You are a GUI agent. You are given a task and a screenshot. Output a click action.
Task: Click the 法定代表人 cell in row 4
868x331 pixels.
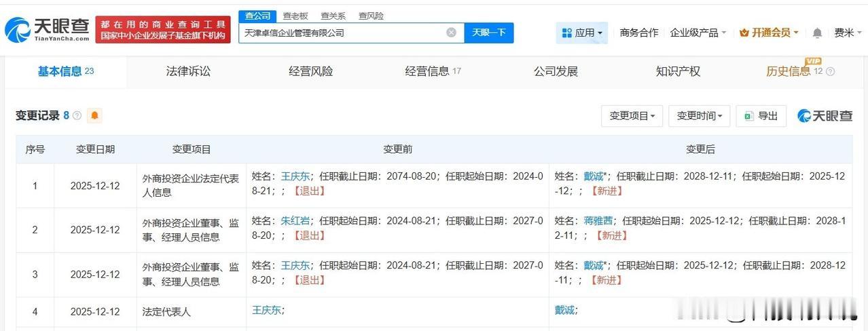[191, 311]
